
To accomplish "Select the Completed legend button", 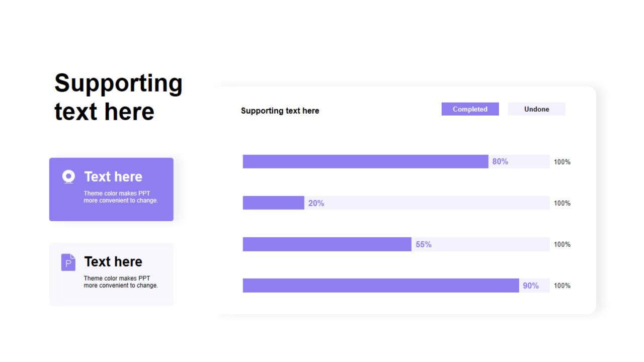I will coord(470,109).
